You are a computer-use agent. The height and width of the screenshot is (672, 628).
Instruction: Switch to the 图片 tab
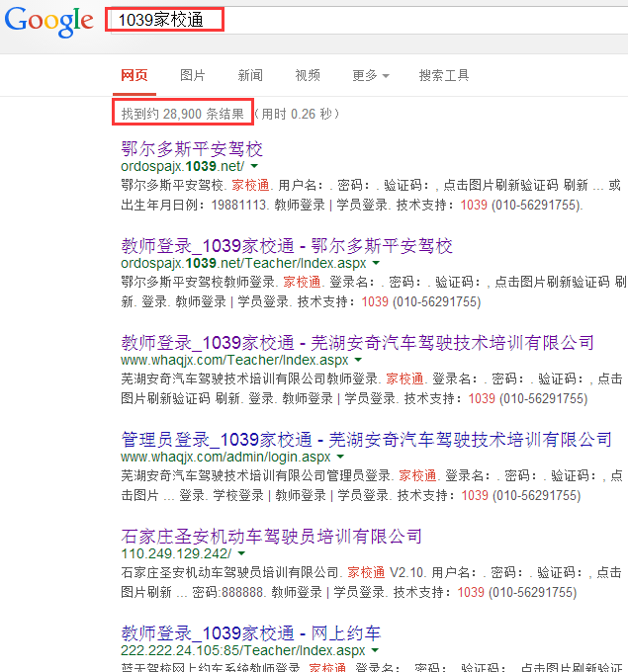pos(192,75)
